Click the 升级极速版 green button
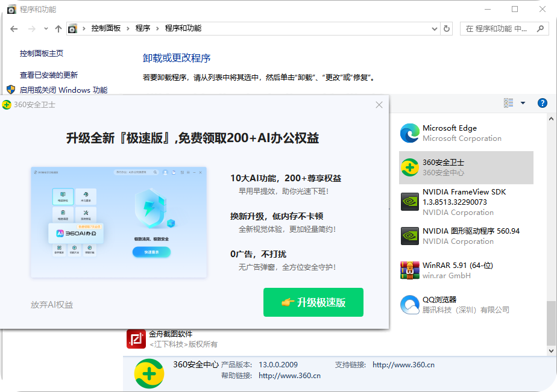Screen dimensions: 557x392 click(x=313, y=302)
